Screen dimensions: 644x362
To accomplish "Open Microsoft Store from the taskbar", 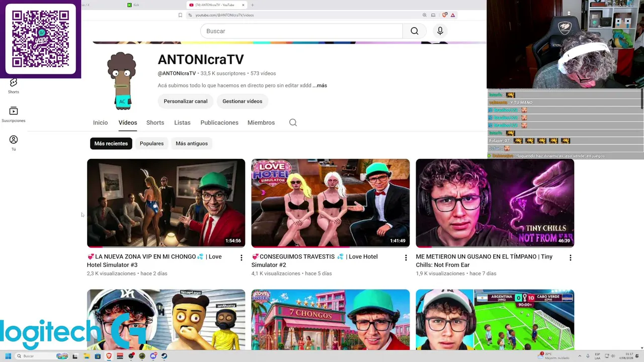I will click(x=98, y=356).
